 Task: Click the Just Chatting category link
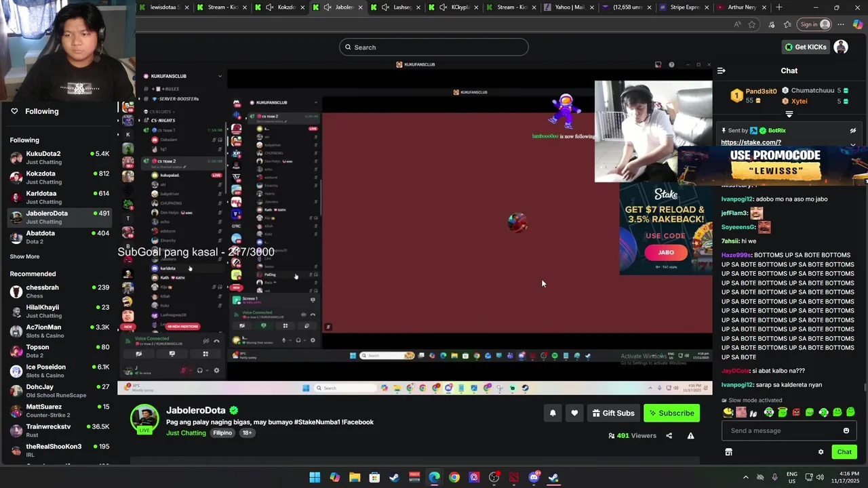(x=186, y=433)
